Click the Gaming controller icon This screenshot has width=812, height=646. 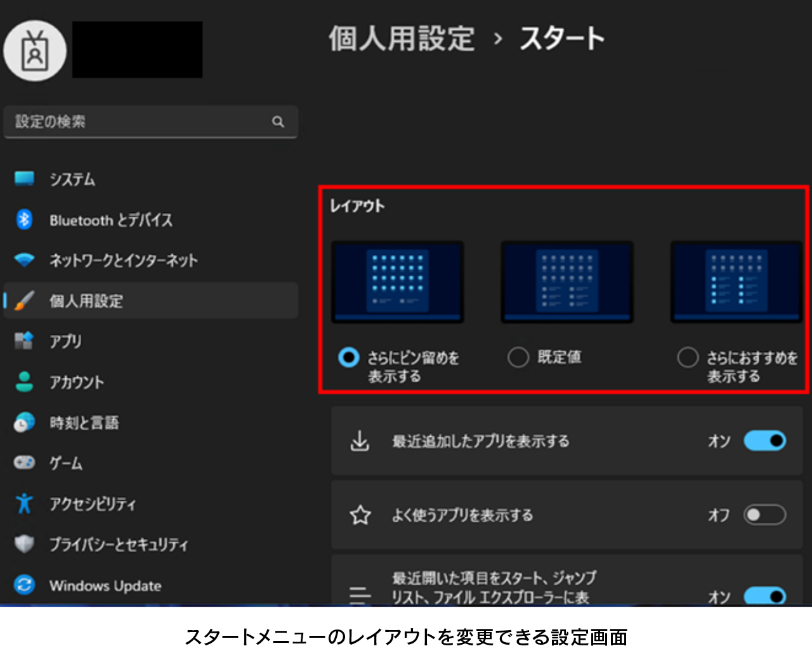24,463
